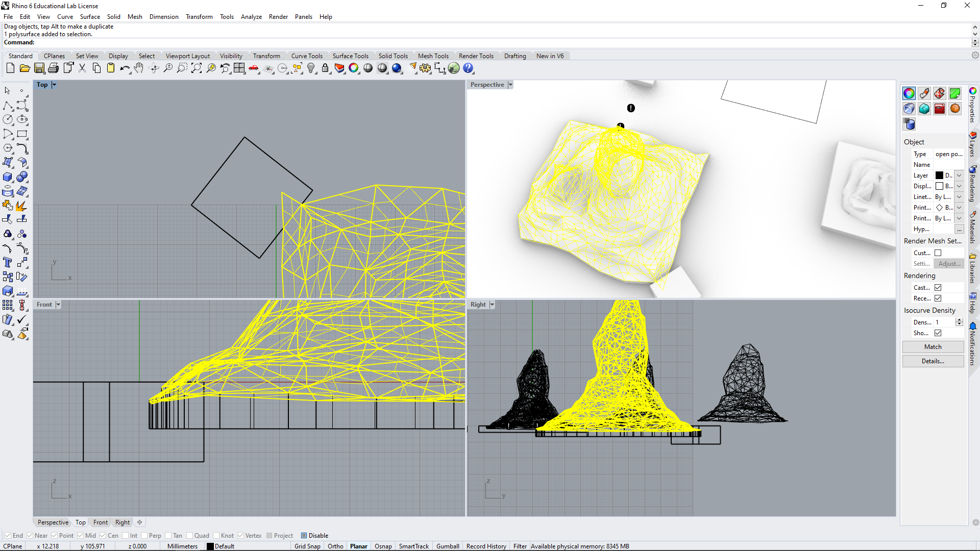Image resolution: width=980 pixels, height=551 pixels.
Task: Expand the Linetype dropdown
Action: pos(959,196)
